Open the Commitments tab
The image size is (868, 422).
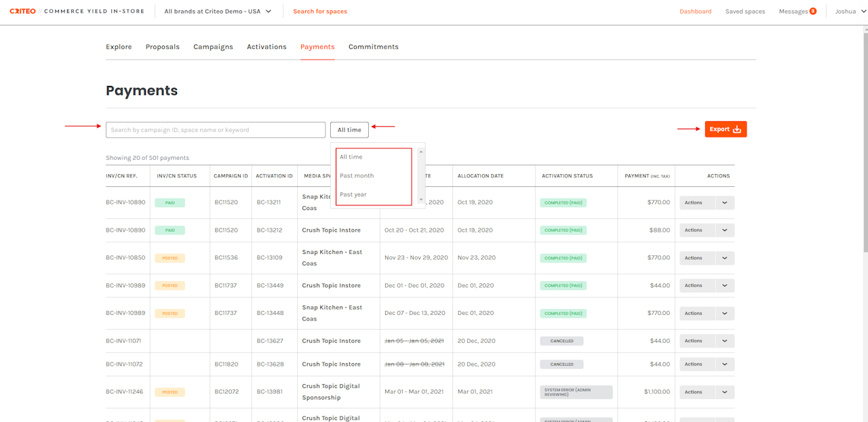(373, 47)
